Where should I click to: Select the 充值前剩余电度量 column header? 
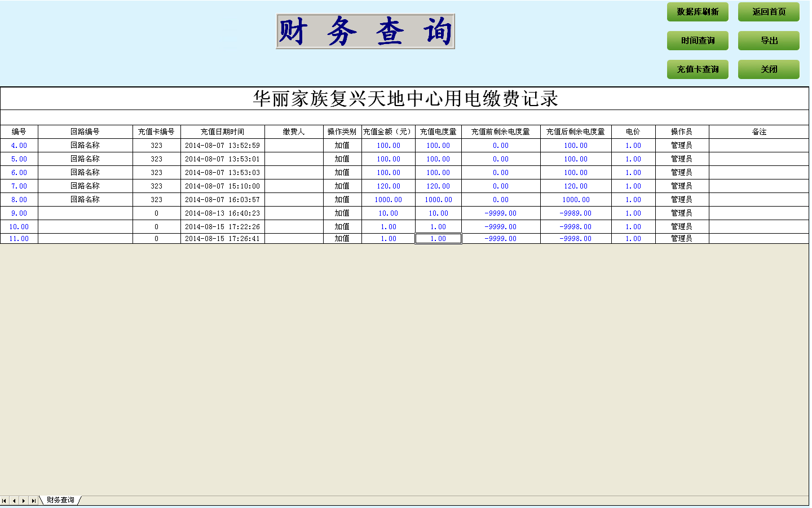pos(501,132)
